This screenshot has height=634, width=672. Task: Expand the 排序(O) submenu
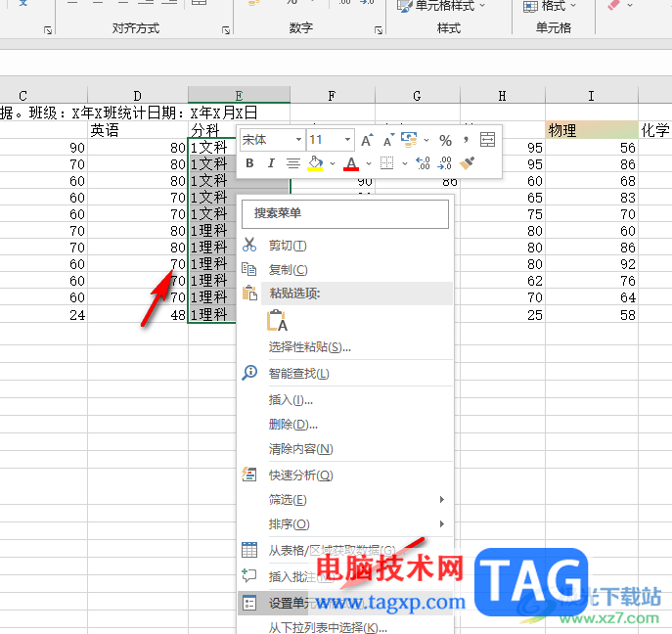347,524
